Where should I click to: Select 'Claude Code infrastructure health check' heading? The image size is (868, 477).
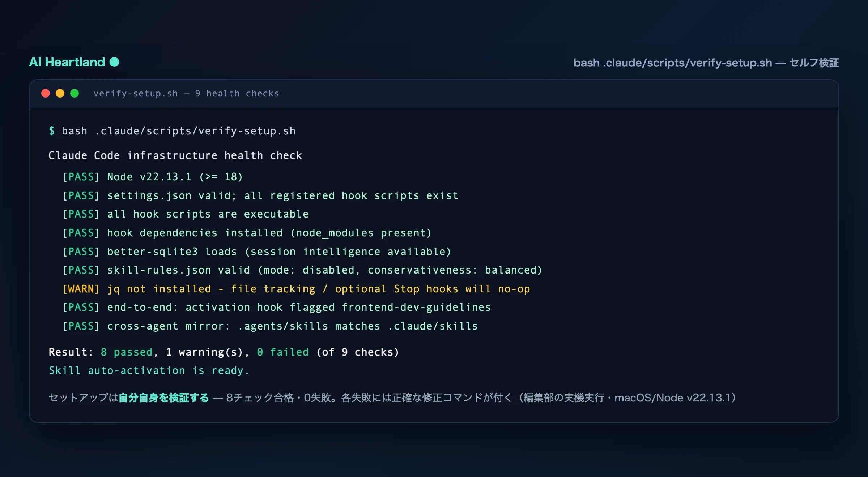tap(175, 156)
